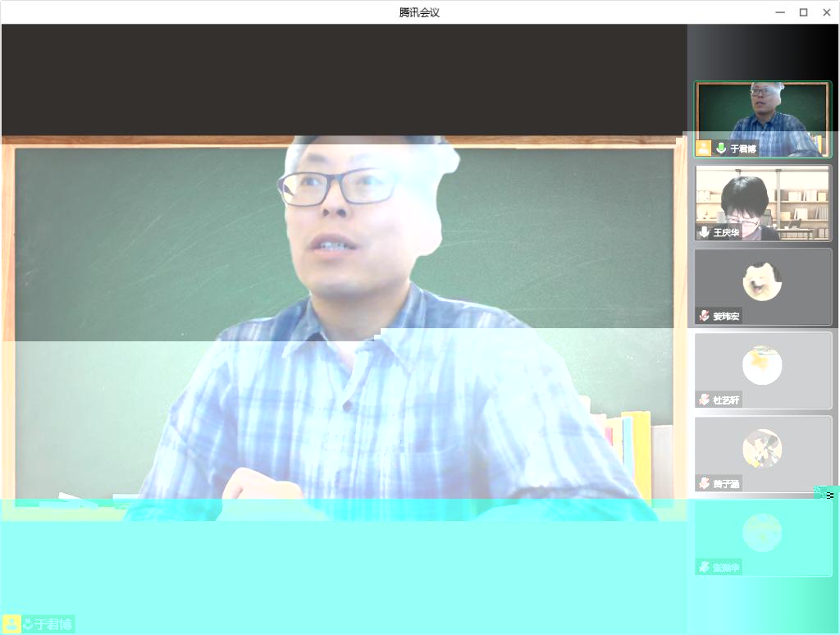Click the round avatar of 苗子涵

(x=762, y=449)
